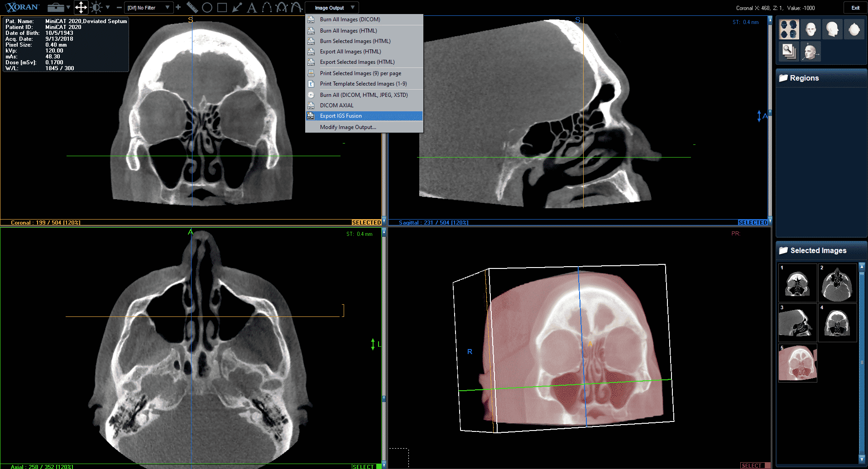
Task: Click the Selected Images panel header
Action: click(821, 250)
